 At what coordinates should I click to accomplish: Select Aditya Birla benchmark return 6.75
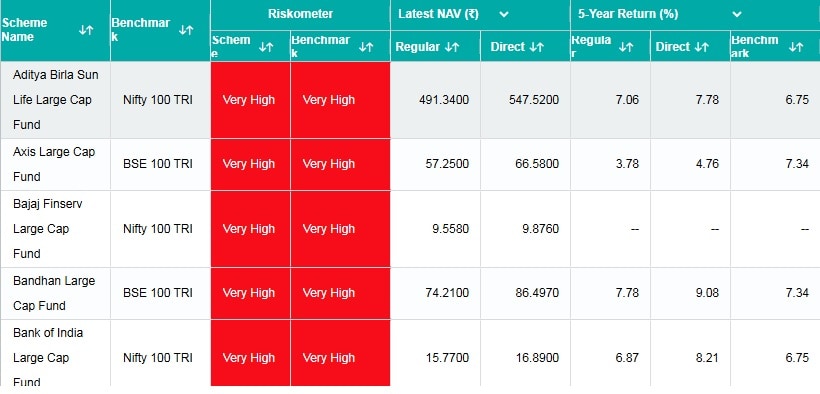coord(798,100)
